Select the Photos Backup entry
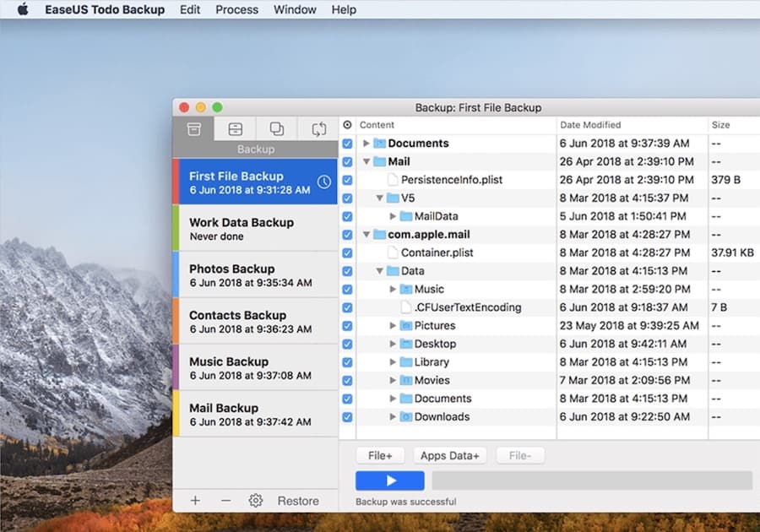 point(253,274)
